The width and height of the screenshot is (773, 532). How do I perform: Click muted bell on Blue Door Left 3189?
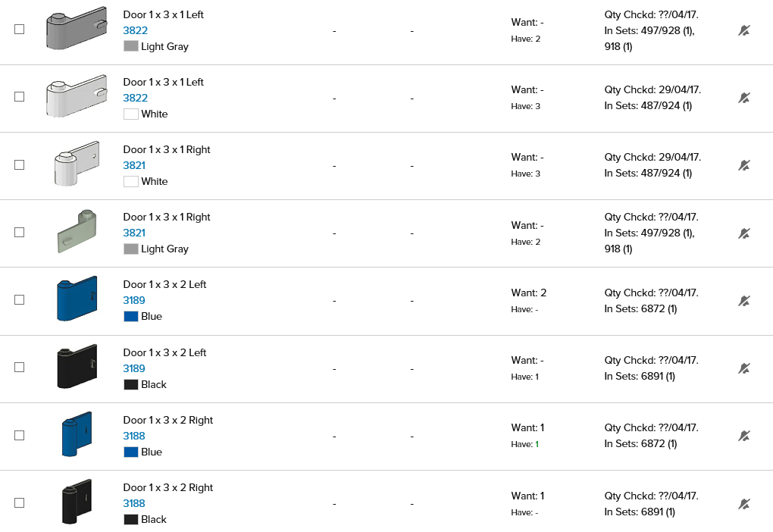tap(744, 301)
